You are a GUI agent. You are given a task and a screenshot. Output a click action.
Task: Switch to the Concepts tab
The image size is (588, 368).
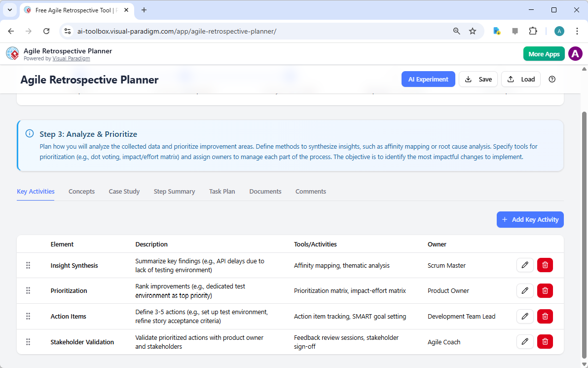click(81, 191)
